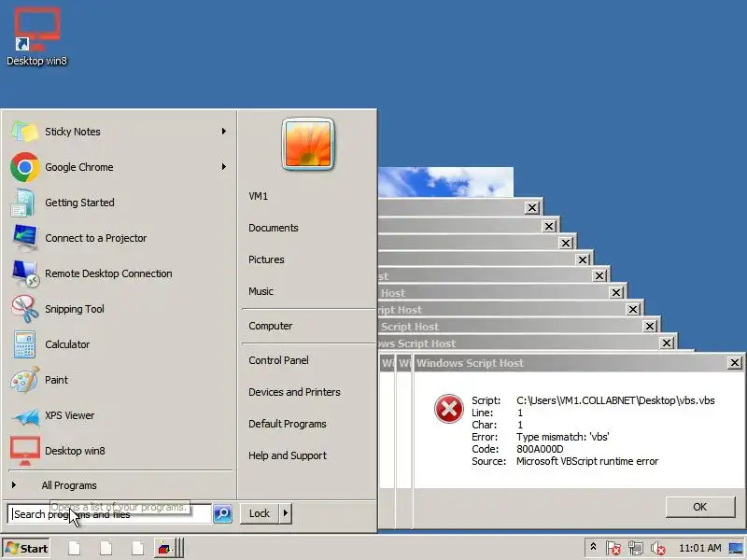Click the colored cube taskbar icon
This screenshot has height=560, width=747.
tap(165, 549)
